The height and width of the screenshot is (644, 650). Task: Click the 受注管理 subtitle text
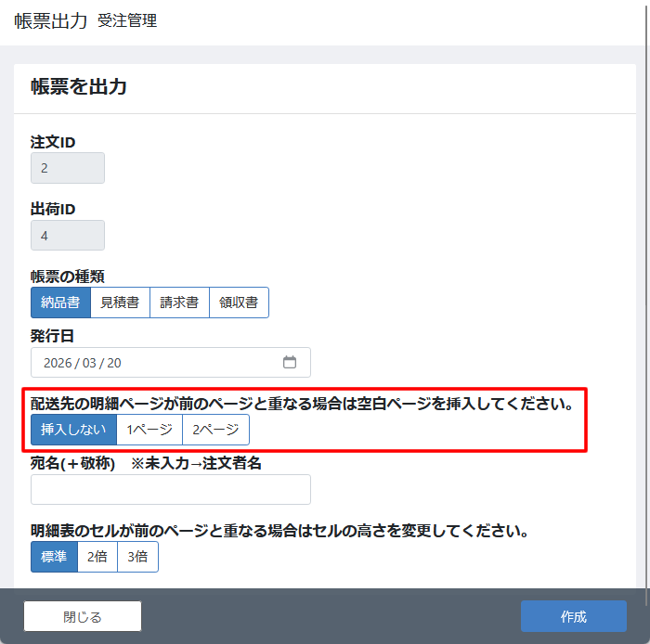(127, 20)
